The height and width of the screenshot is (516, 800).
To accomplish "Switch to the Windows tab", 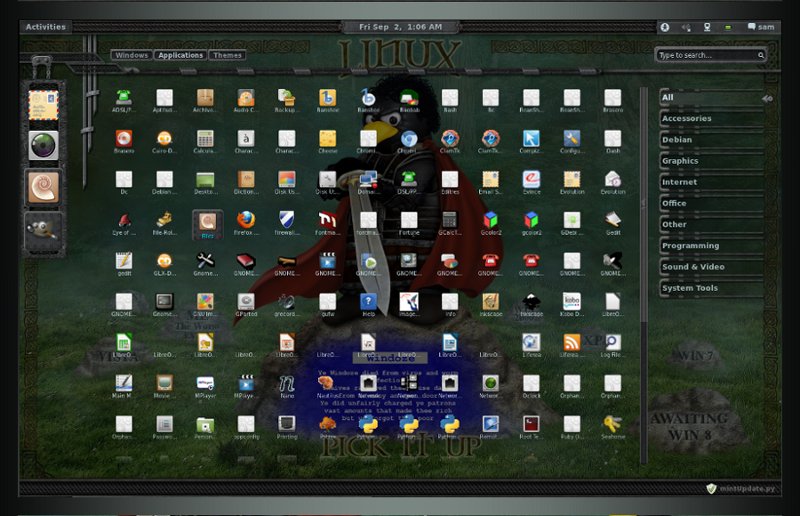I will coord(132,55).
